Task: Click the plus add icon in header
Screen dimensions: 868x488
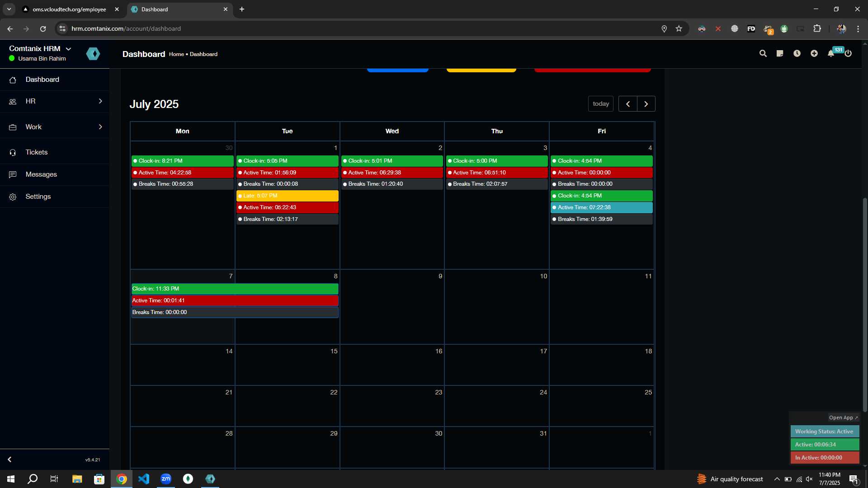Action: (x=814, y=54)
